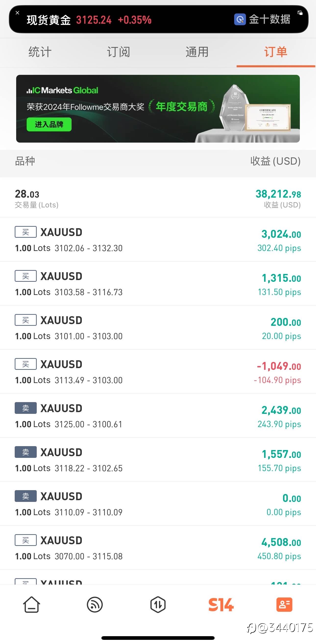Expand the floating window via corner icon
Viewport: 316px width, 644px height.
(x=300, y=13)
